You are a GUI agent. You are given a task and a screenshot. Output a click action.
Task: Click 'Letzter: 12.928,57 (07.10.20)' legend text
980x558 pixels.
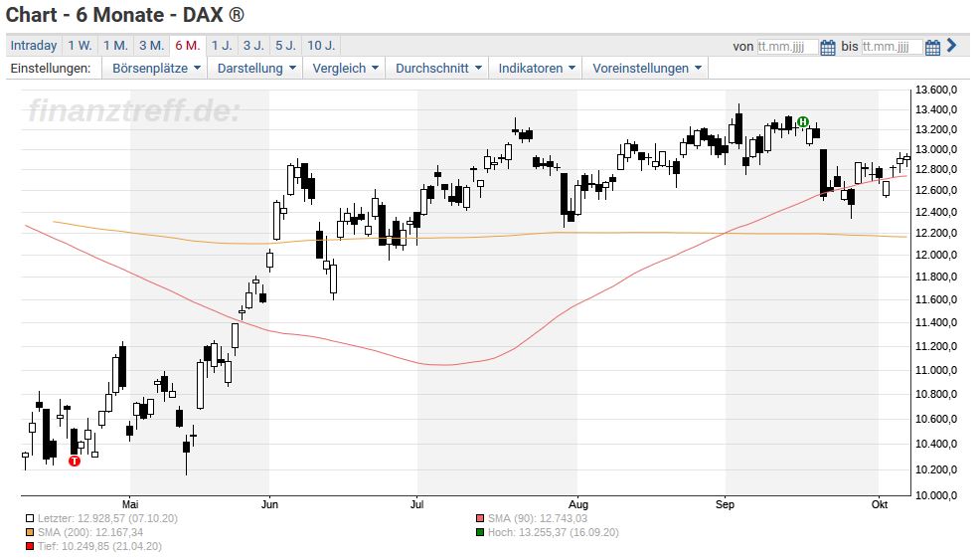pos(107,518)
